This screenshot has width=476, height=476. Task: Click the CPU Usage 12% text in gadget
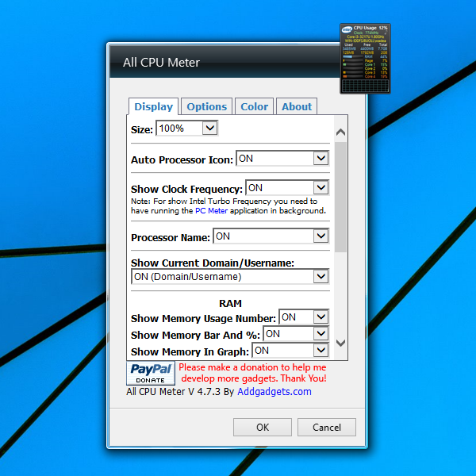(370, 28)
